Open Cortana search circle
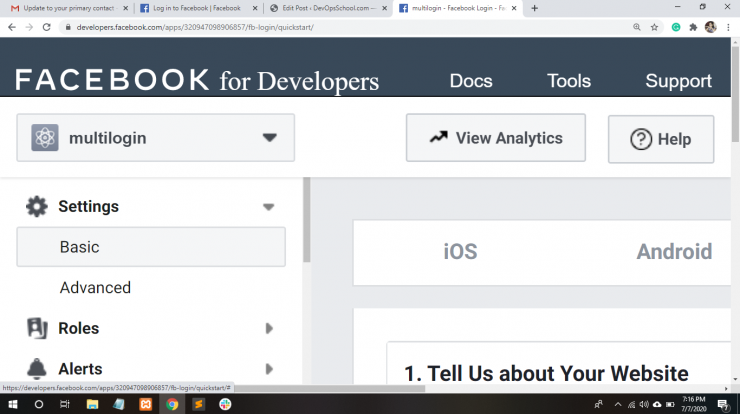740x414 pixels. click(x=39, y=404)
